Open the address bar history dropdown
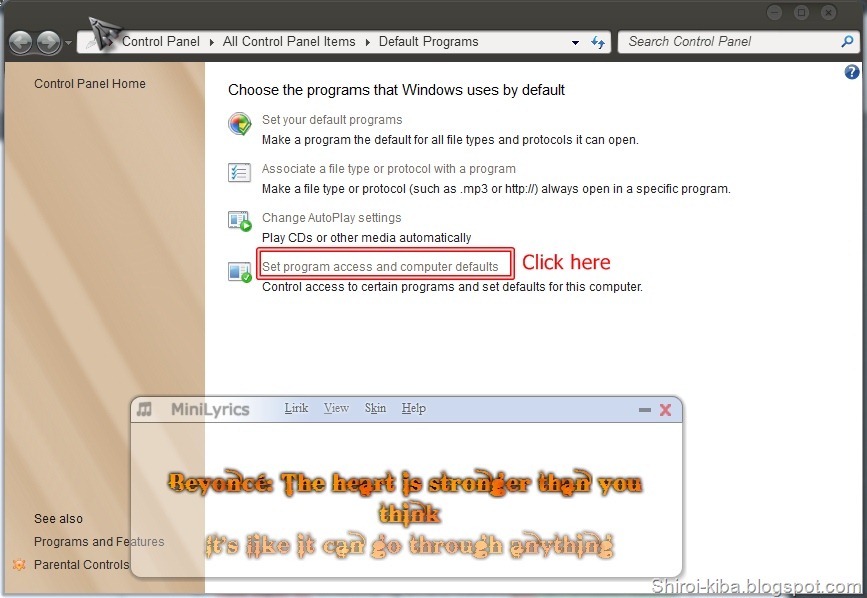The height and width of the screenshot is (598, 867). click(x=575, y=43)
